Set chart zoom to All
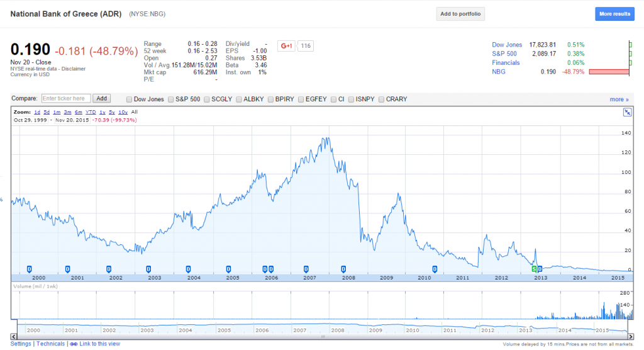 (x=135, y=112)
